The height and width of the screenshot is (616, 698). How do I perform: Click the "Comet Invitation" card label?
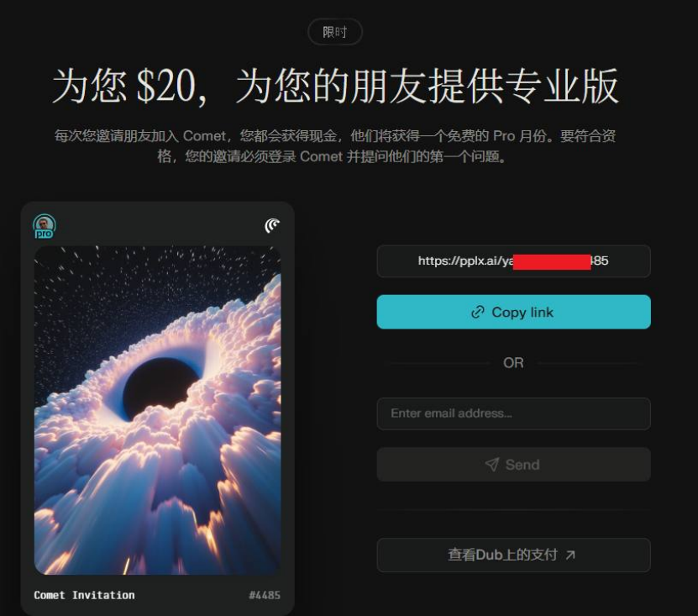tap(84, 595)
